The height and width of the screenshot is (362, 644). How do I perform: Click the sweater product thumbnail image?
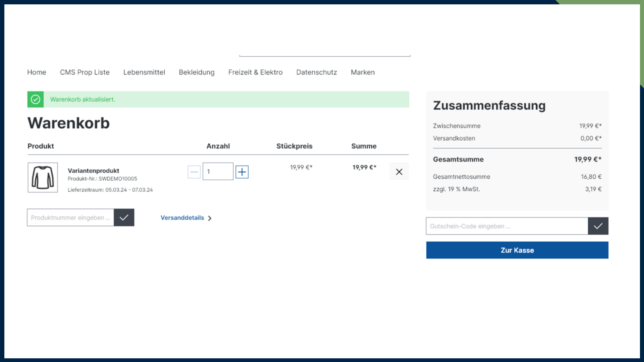(x=43, y=178)
